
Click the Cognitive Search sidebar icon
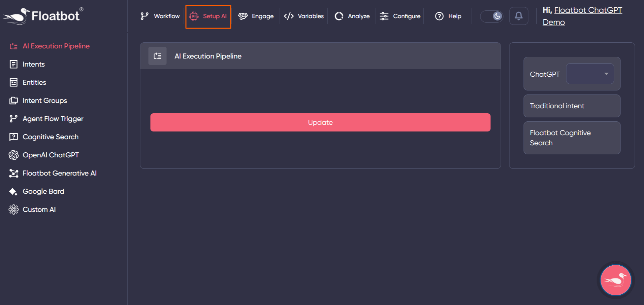point(13,137)
